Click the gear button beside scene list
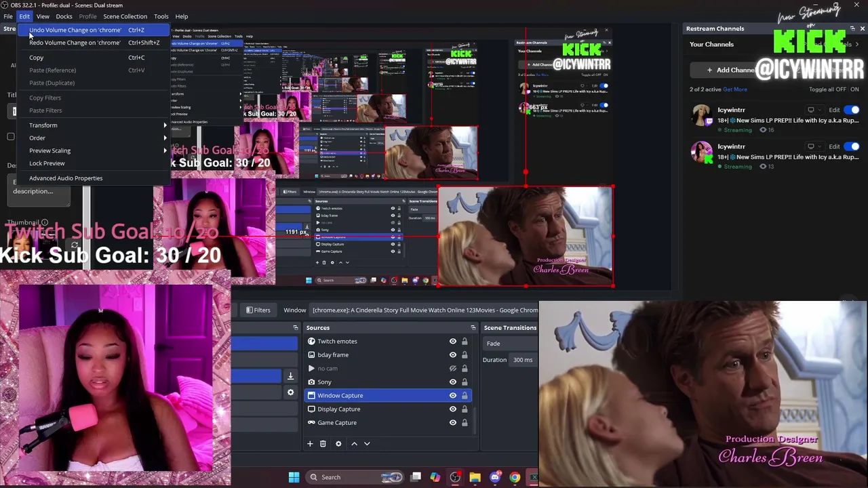The width and height of the screenshot is (868, 488). pyautogui.click(x=290, y=392)
